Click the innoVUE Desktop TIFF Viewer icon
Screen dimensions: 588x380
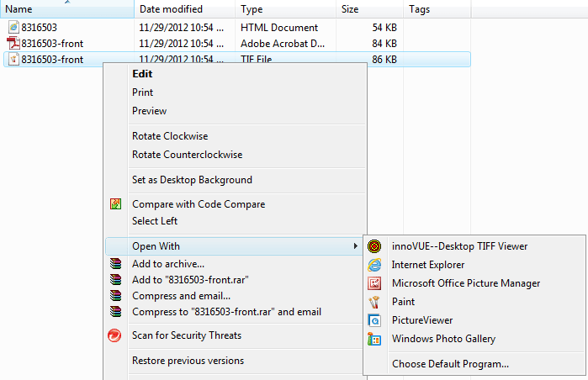tap(374, 246)
